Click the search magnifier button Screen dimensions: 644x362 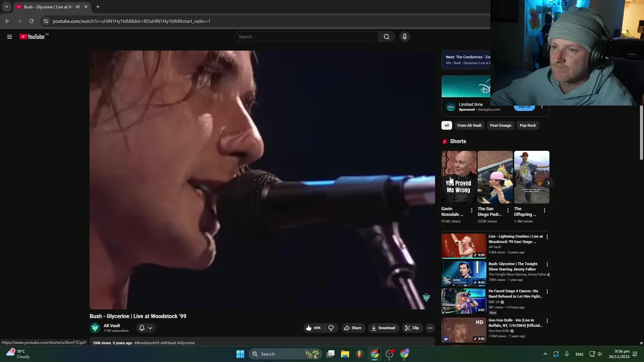tap(386, 37)
